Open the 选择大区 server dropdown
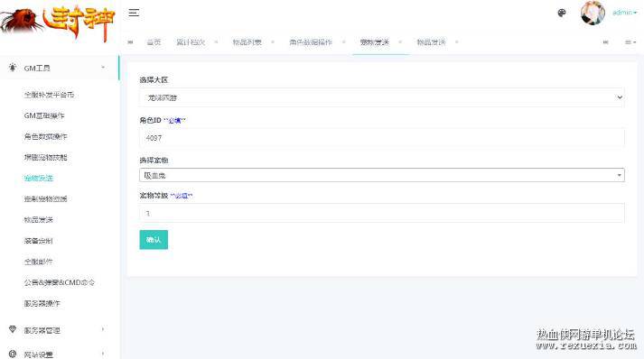Screen dimensions: 644x359 point(382,97)
